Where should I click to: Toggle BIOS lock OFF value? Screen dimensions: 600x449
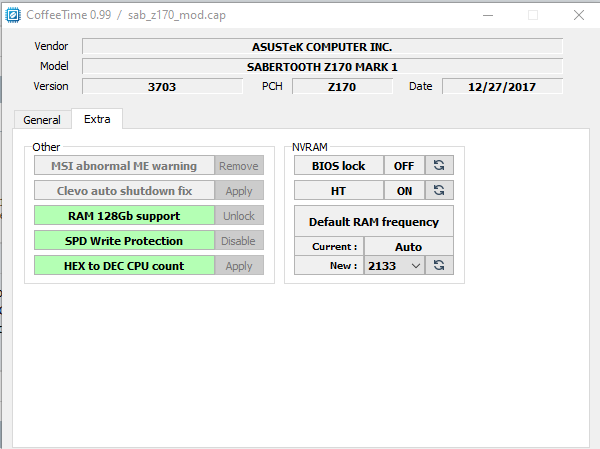pos(404,165)
